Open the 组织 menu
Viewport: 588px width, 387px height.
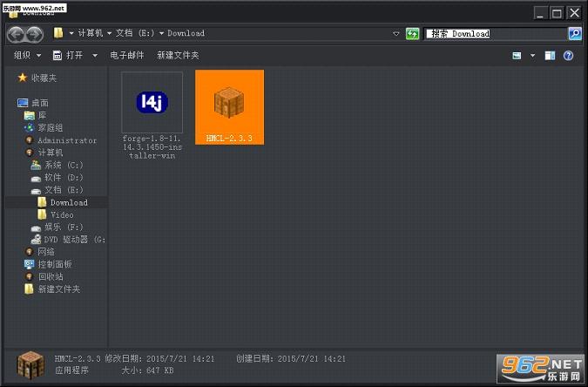[x=27, y=56]
